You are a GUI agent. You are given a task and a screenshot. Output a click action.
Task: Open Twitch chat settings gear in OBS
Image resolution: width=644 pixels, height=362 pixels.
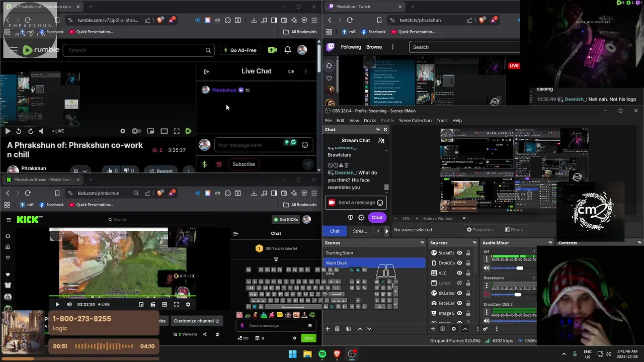point(361,218)
